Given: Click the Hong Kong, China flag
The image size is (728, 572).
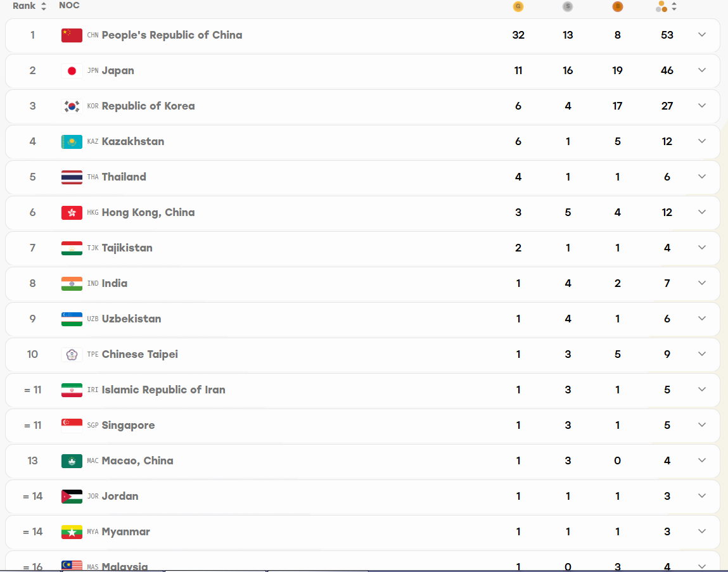Looking at the screenshot, I should 72,213.
